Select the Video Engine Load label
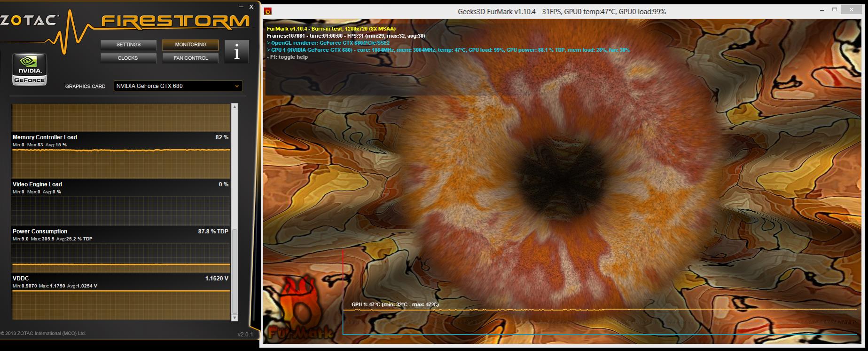The image size is (868, 351). pos(37,184)
